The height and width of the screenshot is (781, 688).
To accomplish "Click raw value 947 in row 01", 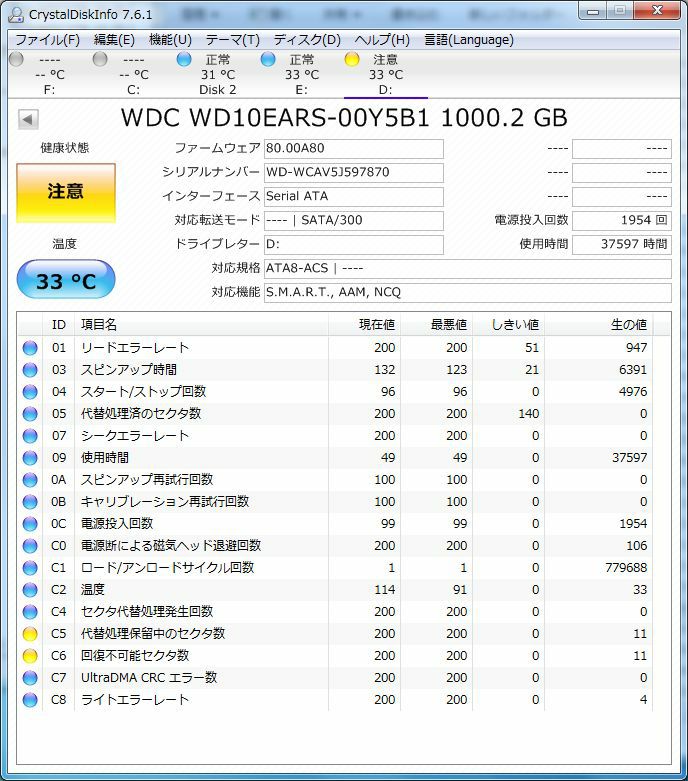I will coord(636,348).
